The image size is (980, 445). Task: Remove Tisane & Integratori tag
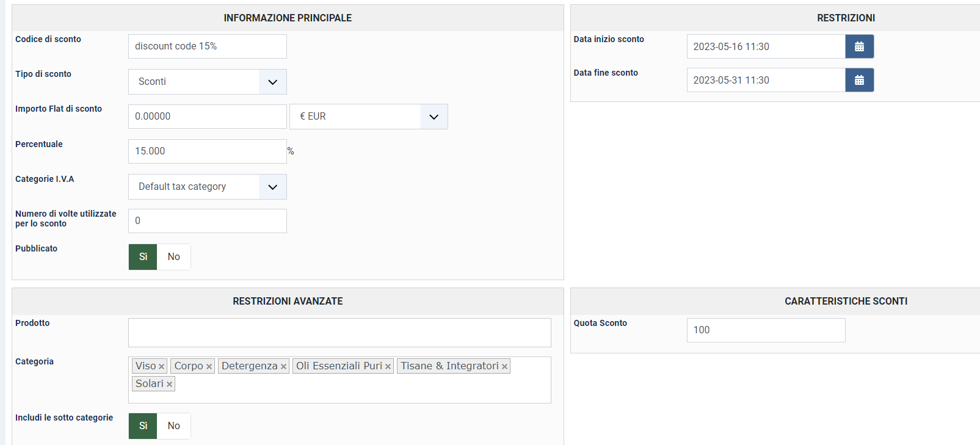pos(504,367)
